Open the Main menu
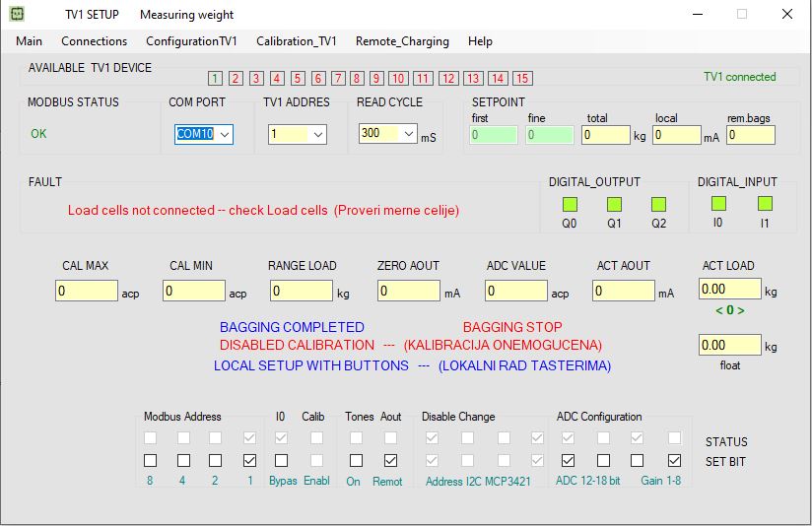812x526 pixels. pos(29,41)
